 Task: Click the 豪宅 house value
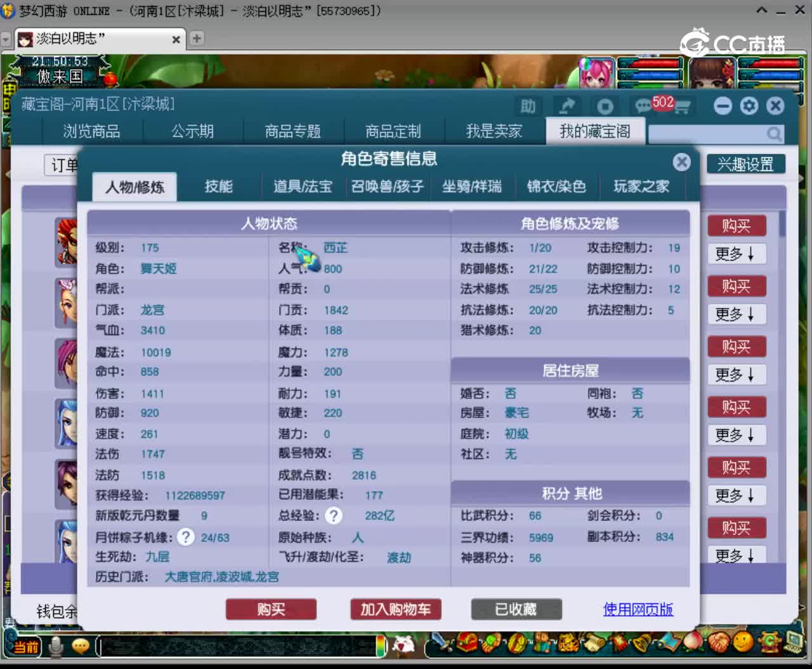pyautogui.click(x=516, y=413)
